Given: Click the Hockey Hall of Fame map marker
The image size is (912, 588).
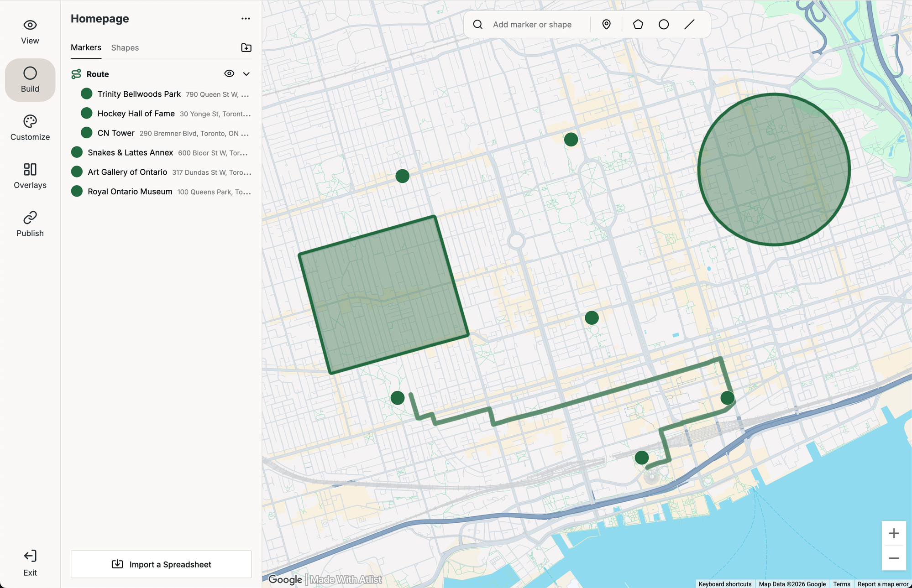Looking at the screenshot, I should [x=727, y=398].
